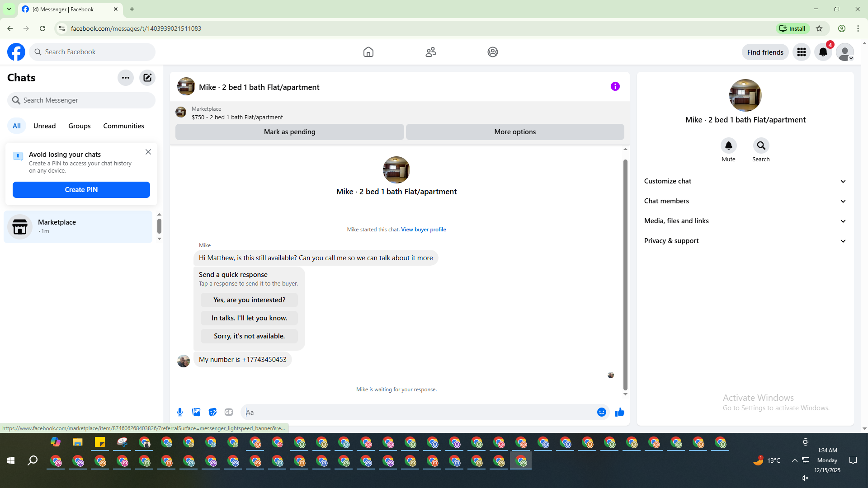This screenshot has height=488, width=868.
Task: Open the GIF picker
Action: coord(229,412)
